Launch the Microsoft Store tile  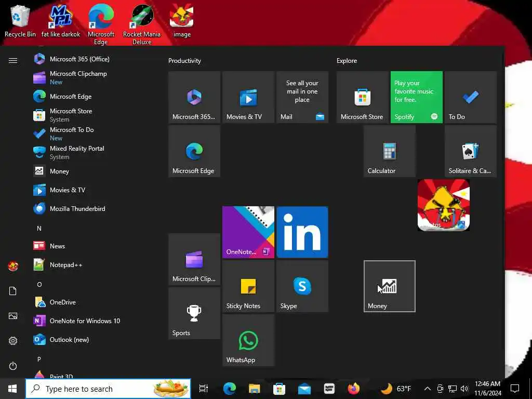click(x=362, y=97)
